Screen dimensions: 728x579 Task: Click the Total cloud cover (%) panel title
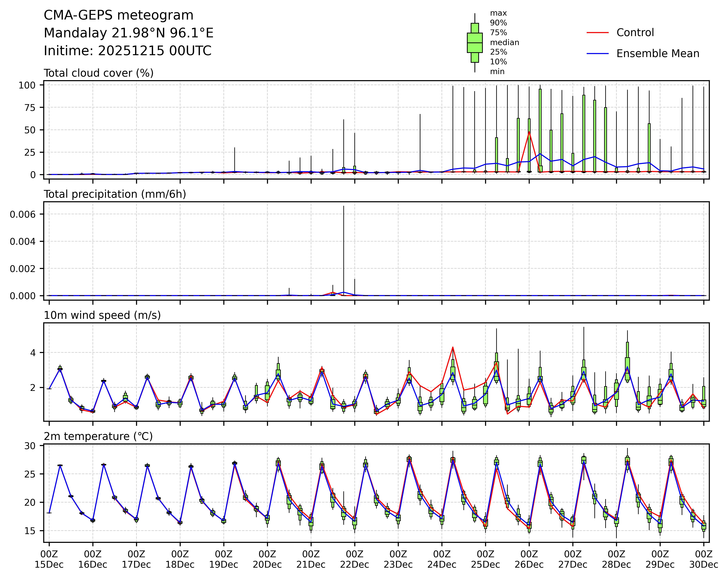click(99, 73)
